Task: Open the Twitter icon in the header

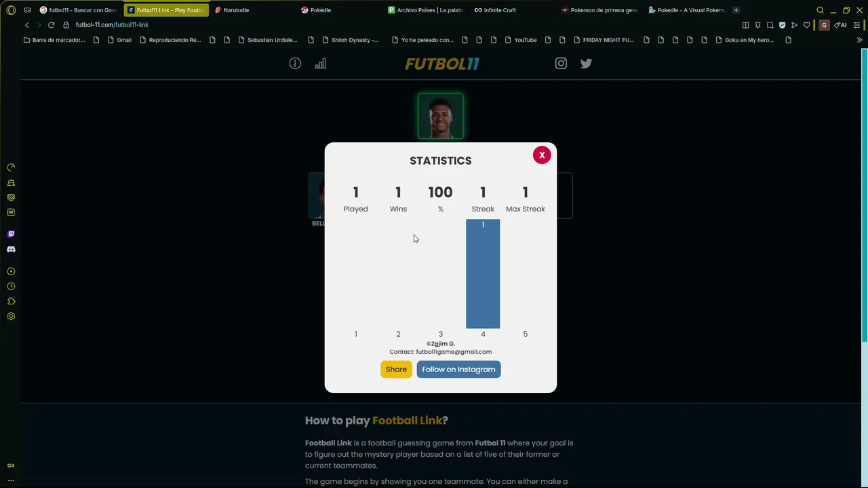Action: click(x=587, y=63)
